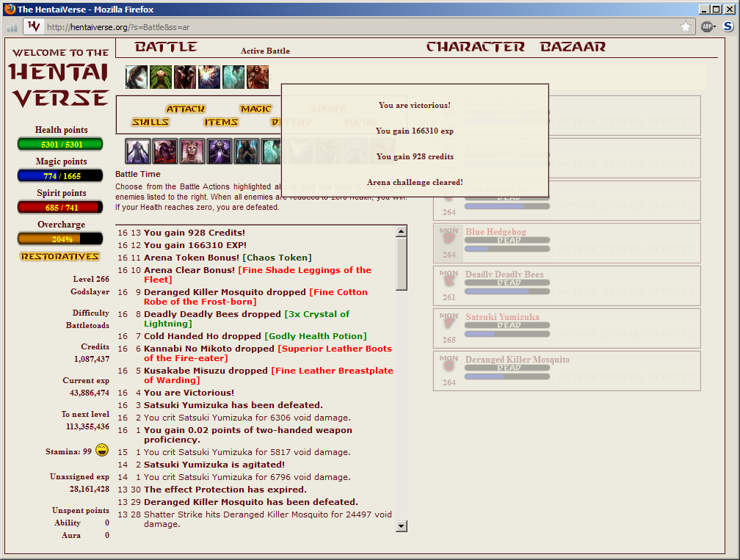Click the red Spirit points bar
The image size is (740, 560).
(60, 208)
